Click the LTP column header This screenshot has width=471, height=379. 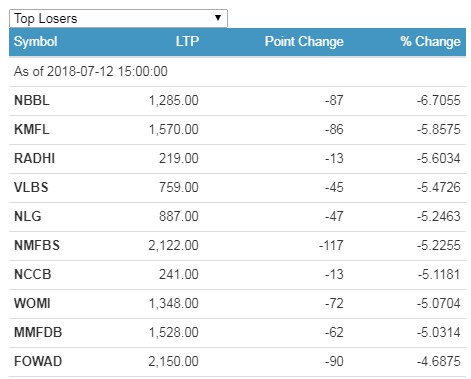tap(187, 41)
